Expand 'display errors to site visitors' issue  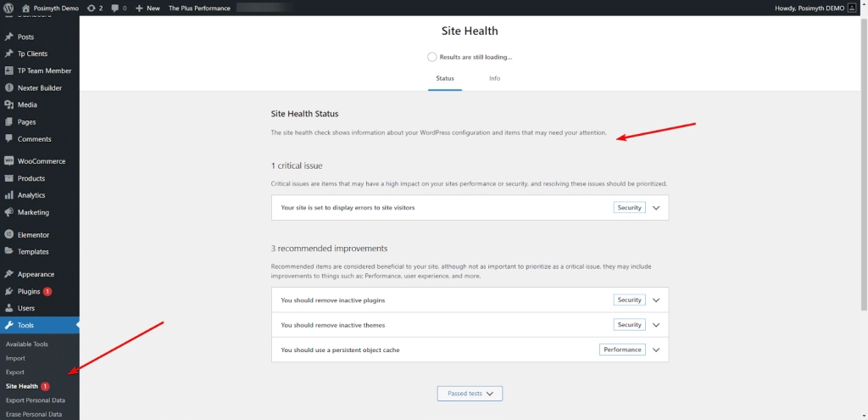click(657, 208)
